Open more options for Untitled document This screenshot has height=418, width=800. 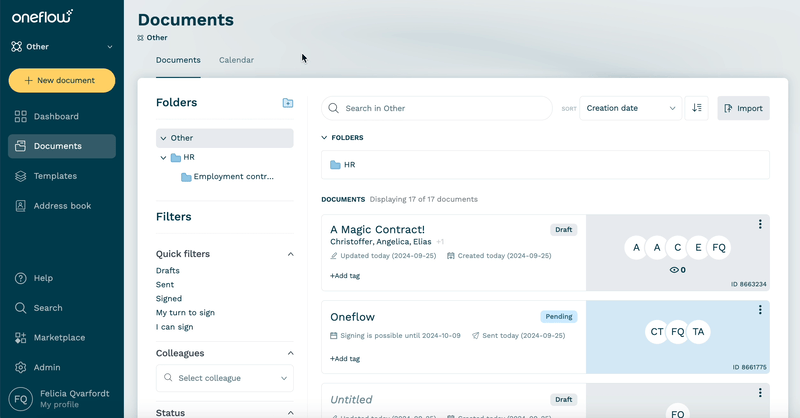coord(760,392)
